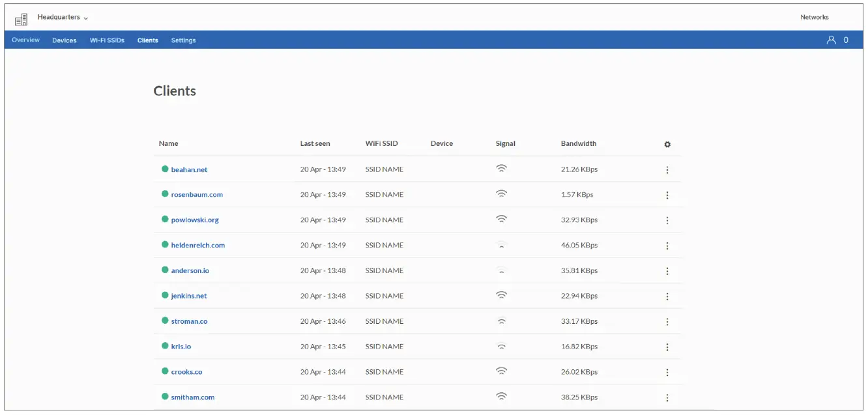The width and height of the screenshot is (868, 415).
Task: Click the 21.26 KBps bandwidth value
Action: click(579, 169)
